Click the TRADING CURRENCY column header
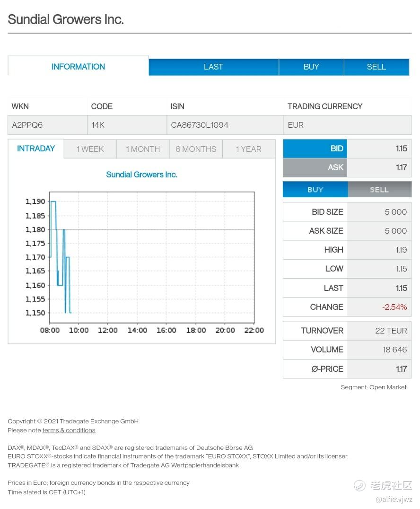Viewport: 420px width, 509px height. click(325, 106)
